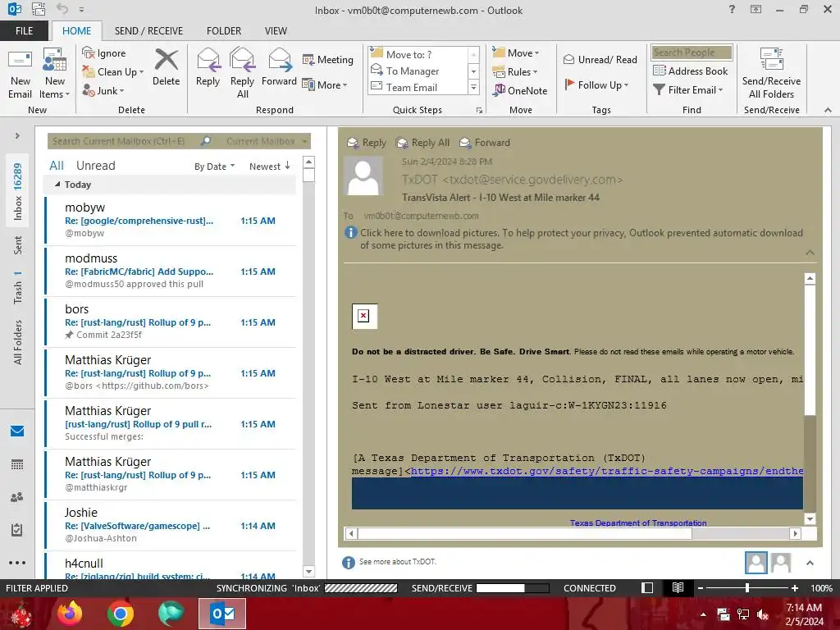Collapse the People pane
This screenshot has height=630, width=840.
pyautogui.click(x=810, y=563)
